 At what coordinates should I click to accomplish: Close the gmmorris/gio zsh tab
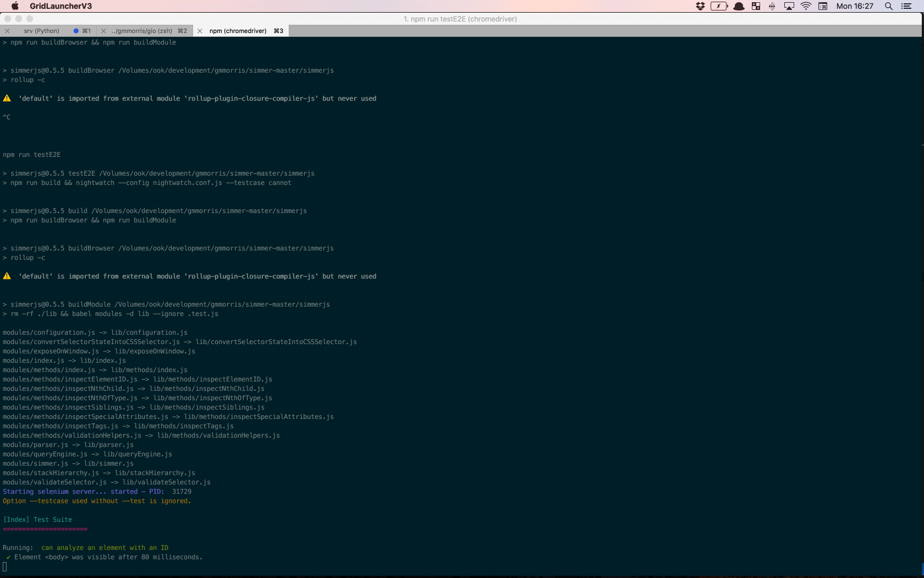pos(103,31)
